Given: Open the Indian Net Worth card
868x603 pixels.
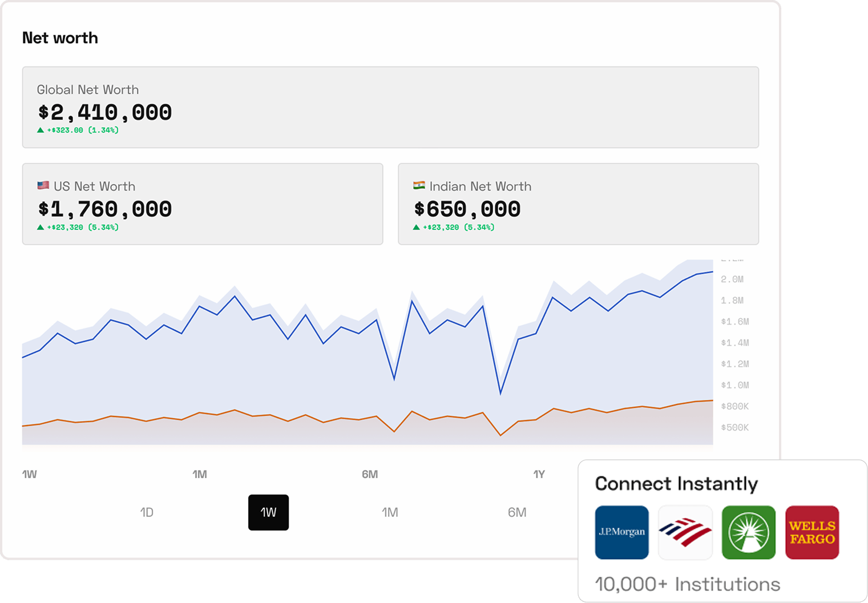Looking at the screenshot, I should tap(578, 204).
